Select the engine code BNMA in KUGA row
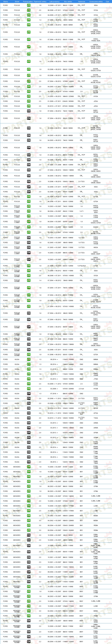This screenshot has width=112, height=644. click(x=96, y=369)
